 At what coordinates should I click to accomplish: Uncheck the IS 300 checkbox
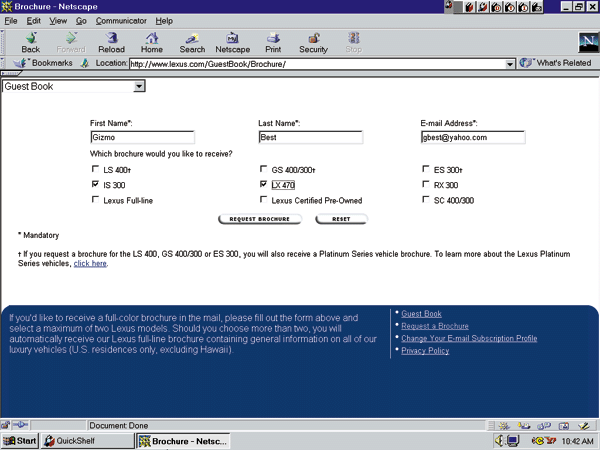coord(94,185)
